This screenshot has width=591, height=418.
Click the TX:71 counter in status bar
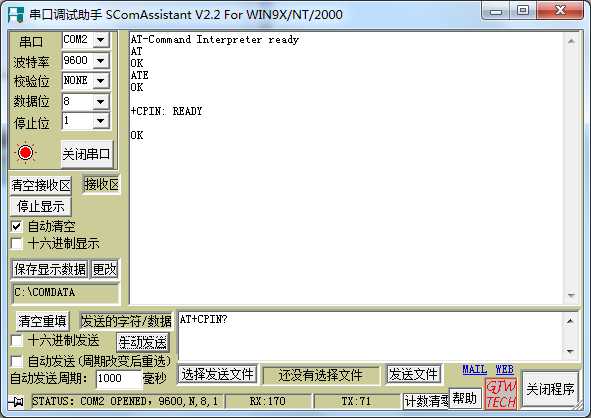[x=357, y=401]
